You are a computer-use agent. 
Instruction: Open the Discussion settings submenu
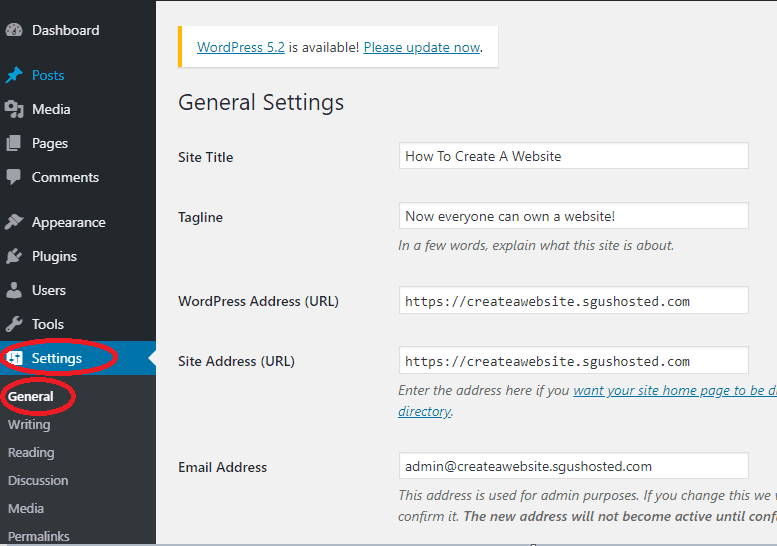38,480
